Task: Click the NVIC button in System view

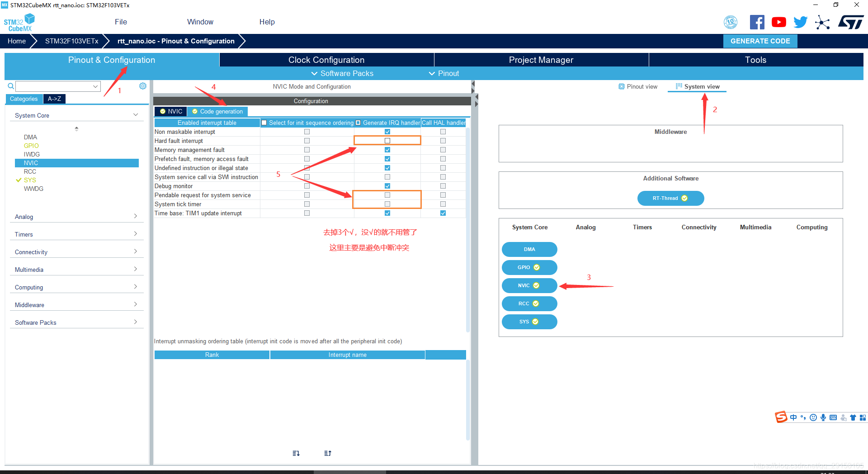Action: tap(529, 285)
